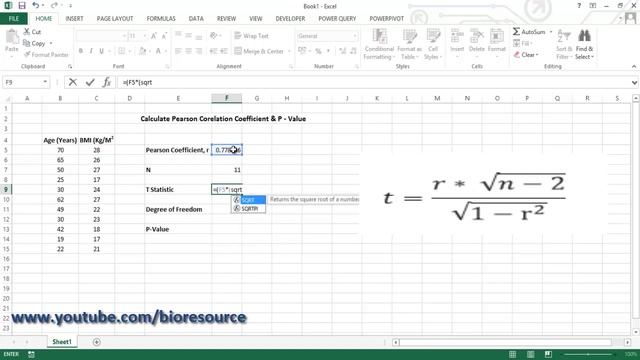Click the Redo arrow icon
The height and width of the screenshot is (360, 640).
[x=54, y=5]
